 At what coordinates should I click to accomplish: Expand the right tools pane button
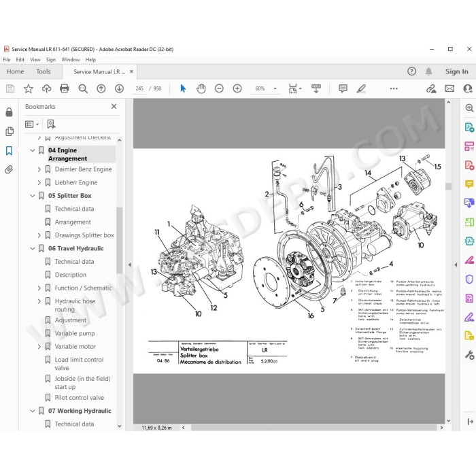470,422
